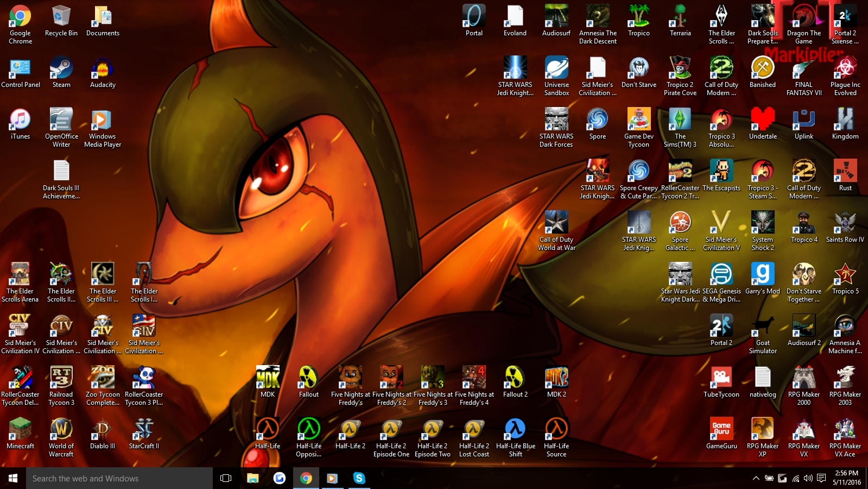Select the Audacity desktop icon
Image resolution: width=868 pixels, height=489 pixels.
[103, 73]
